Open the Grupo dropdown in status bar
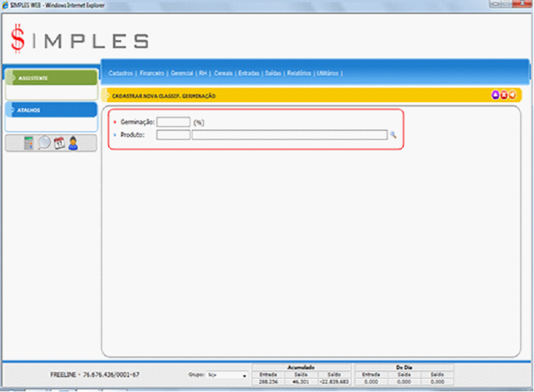Image resolution: width=534 pixels, height=392 pixels. (227, 375)
